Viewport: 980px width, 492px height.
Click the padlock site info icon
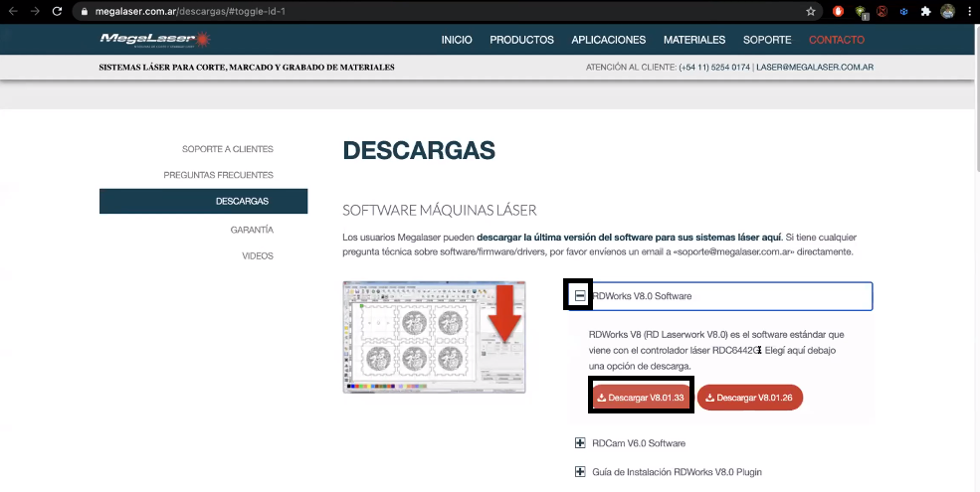coord(85,11)
